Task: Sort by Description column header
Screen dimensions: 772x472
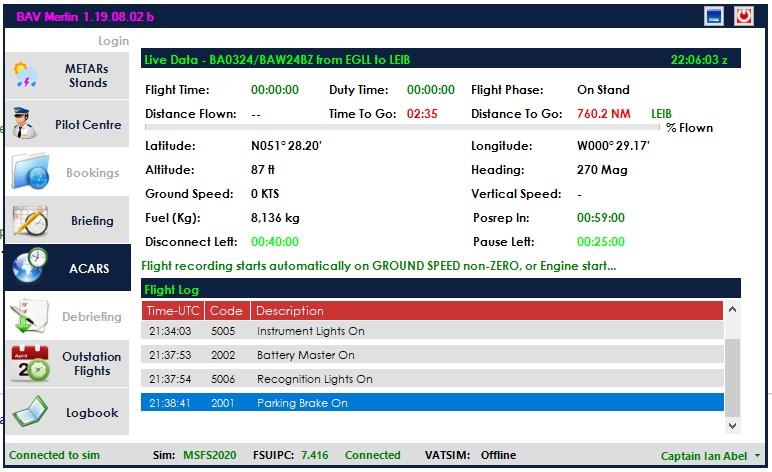Action: coord(486,311)
